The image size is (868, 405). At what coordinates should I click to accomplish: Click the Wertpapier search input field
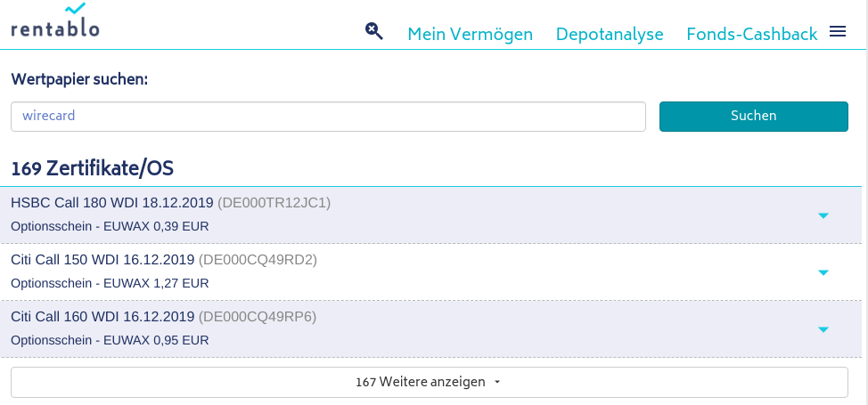click(x=328, y=117)
